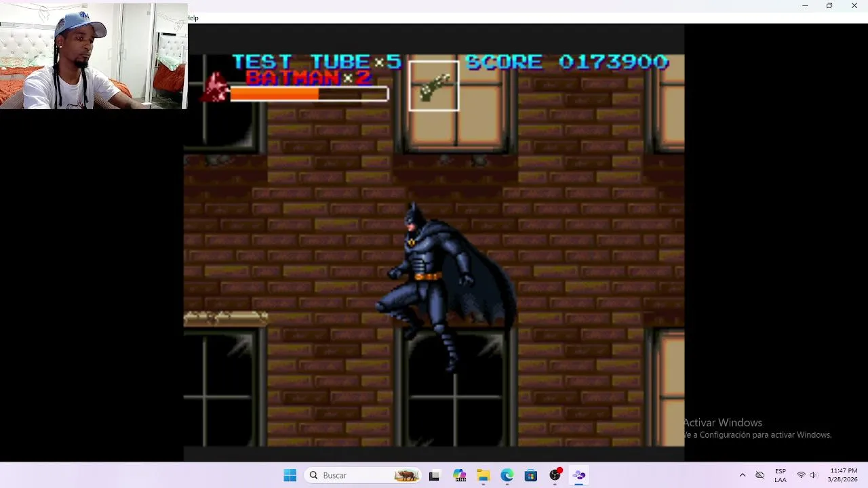Click the TEST TUBE ×5 counter

(317, 62)
